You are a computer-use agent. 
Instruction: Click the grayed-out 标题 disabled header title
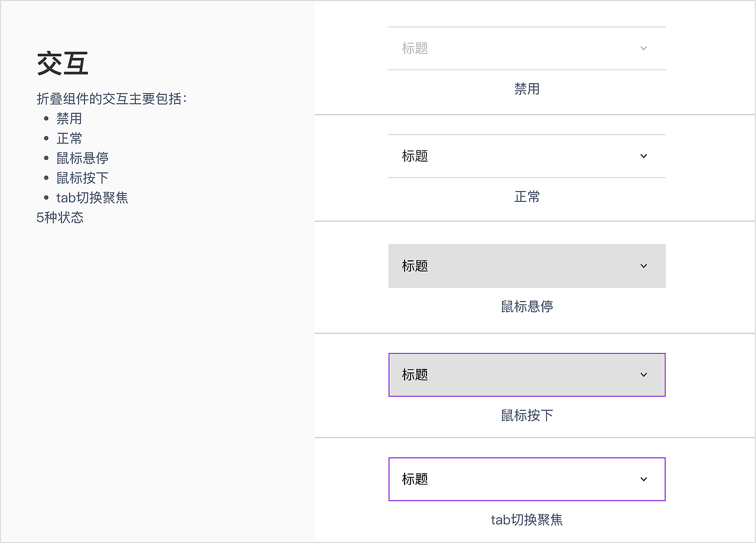point(415,48)
